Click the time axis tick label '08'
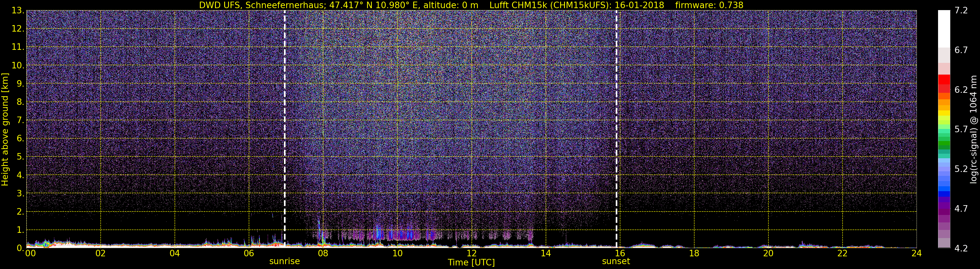980x269 pixels. [x=323, y=253]
